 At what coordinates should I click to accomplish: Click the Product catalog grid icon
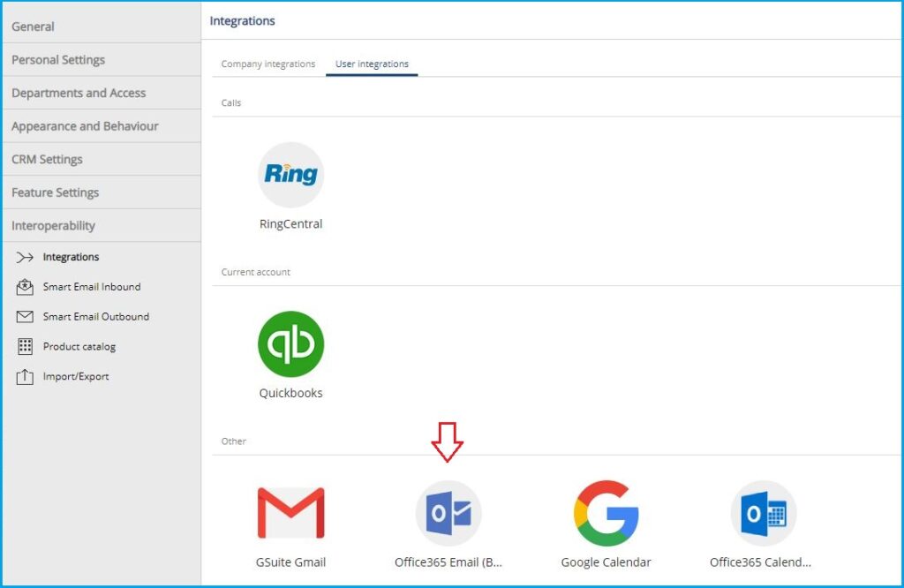(x=25, y=346)
